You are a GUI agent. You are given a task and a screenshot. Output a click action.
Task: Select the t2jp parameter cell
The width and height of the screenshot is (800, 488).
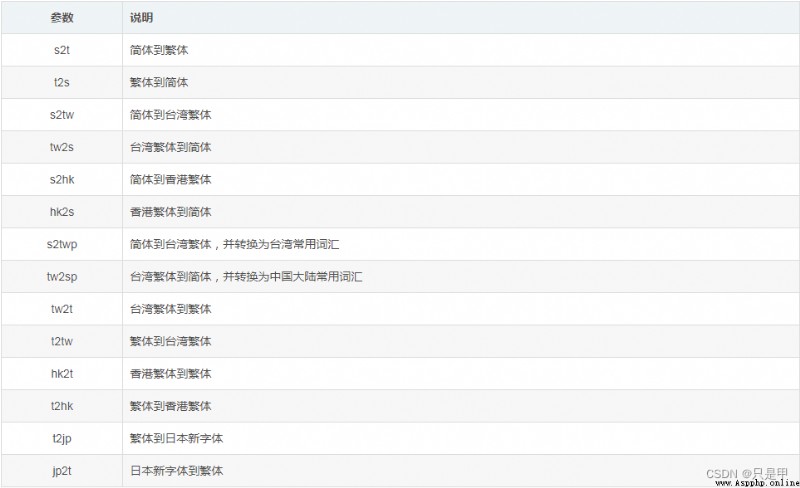(62, 438)
